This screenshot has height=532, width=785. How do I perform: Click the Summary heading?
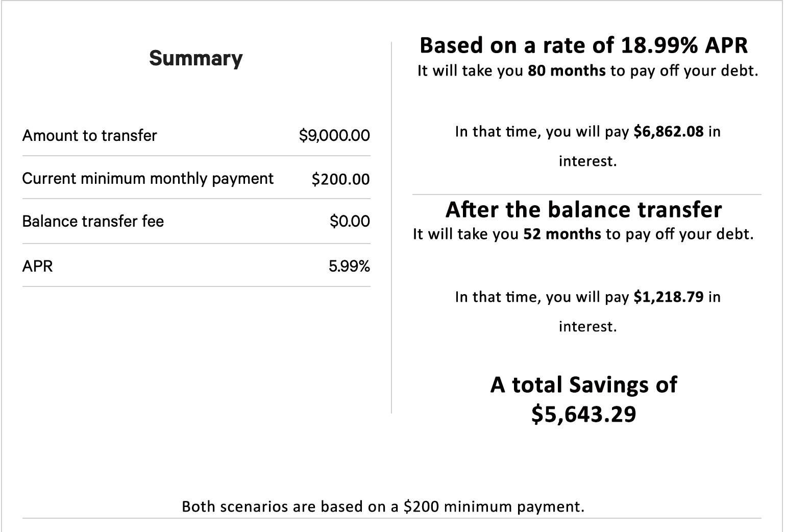click(x=195, y=59)
